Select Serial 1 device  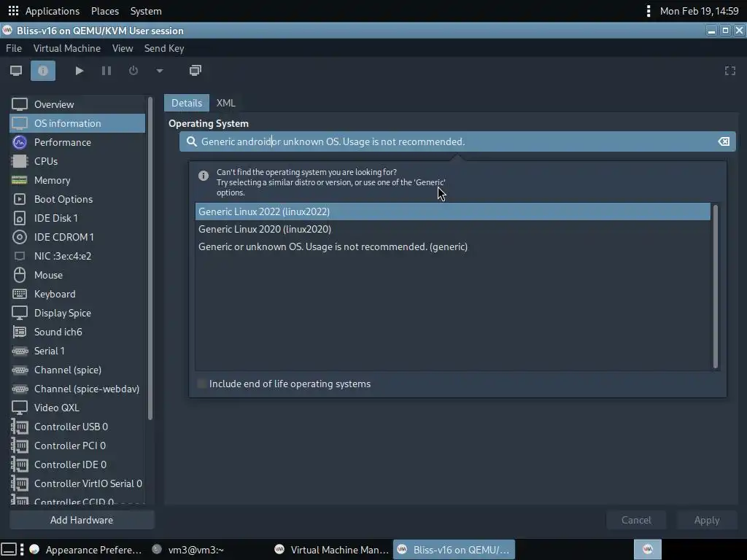(x=77, y=351)
